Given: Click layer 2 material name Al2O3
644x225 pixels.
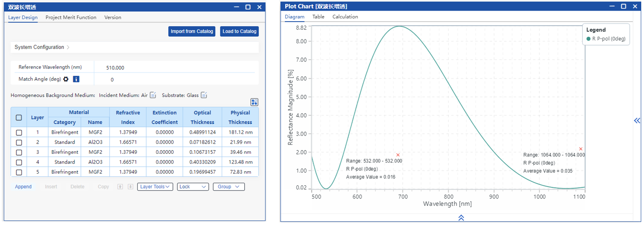Looking at the screenshot, I should 95,142.
